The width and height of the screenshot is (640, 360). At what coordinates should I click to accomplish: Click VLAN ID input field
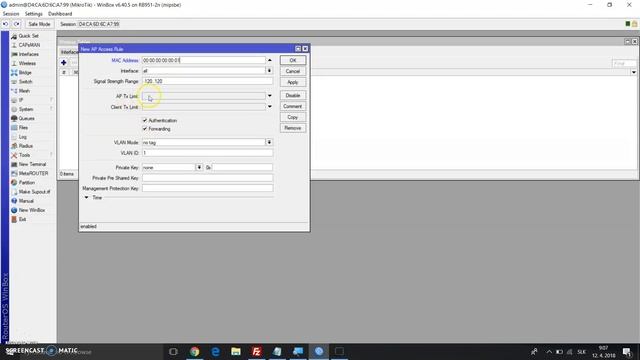point(207,153)
